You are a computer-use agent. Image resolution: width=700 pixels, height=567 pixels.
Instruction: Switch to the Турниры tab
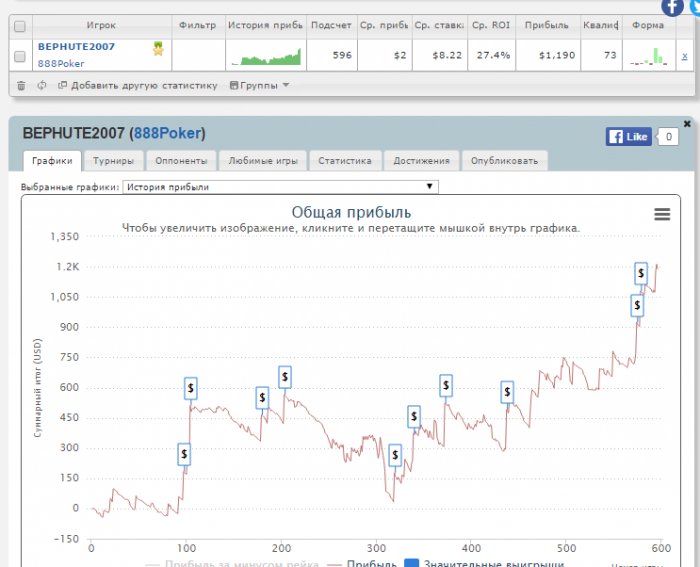click(x=114, y=160)
